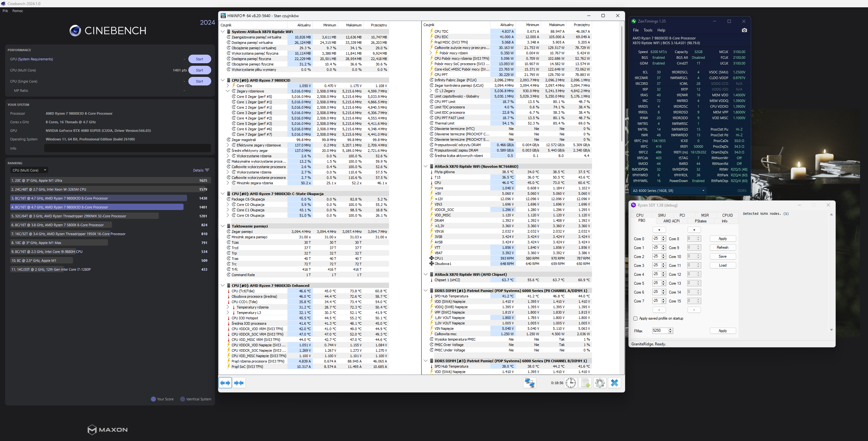The image size is (868, 441).
Task: Click the HWiNFO right panel vertical scrollbar
Action: coord(622,84)
